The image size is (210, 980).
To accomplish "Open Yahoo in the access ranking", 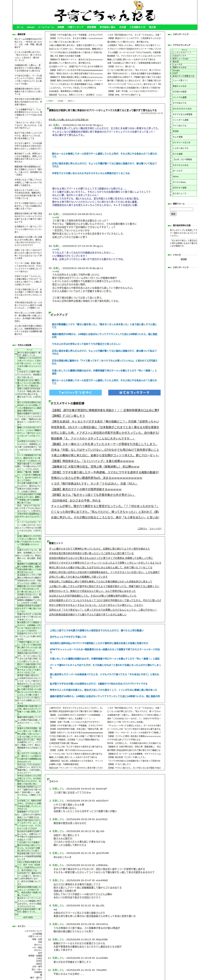I will click(x=175, y=177).
